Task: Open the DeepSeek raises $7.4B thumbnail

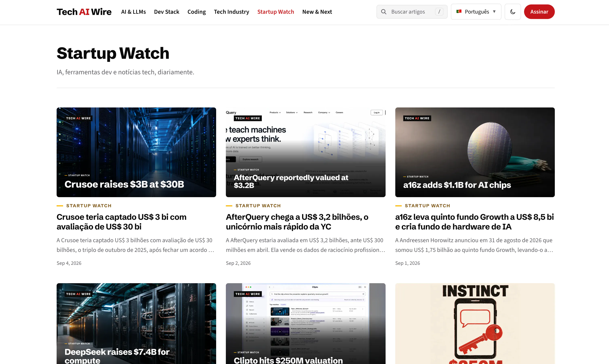Action: (136, 324)
